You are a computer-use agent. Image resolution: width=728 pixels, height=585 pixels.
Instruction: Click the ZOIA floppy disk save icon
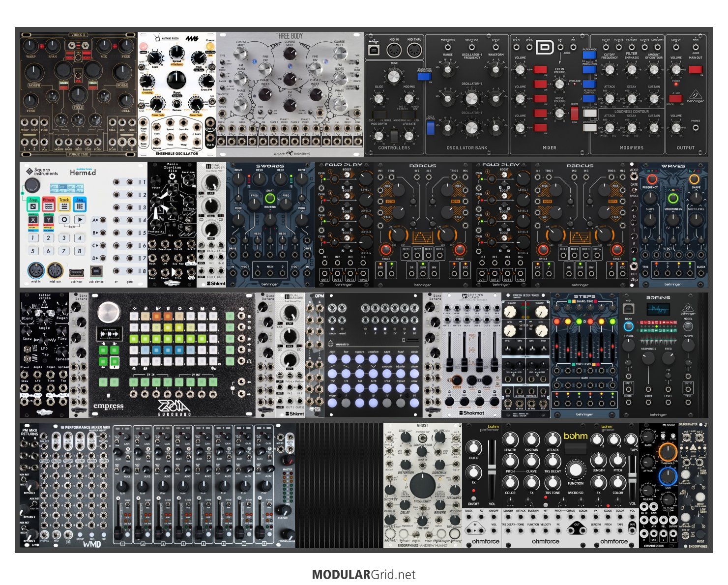click(x=202, y=309)
